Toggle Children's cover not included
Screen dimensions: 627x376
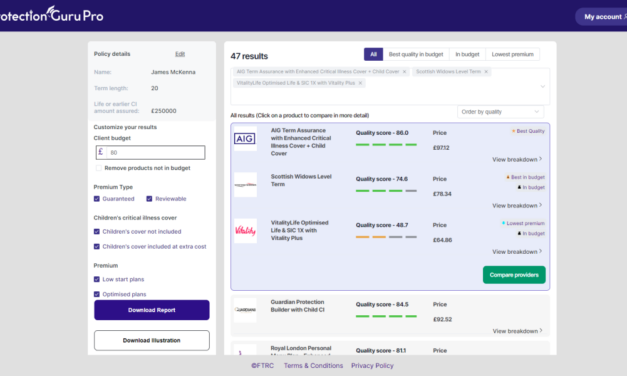[97, 232]
